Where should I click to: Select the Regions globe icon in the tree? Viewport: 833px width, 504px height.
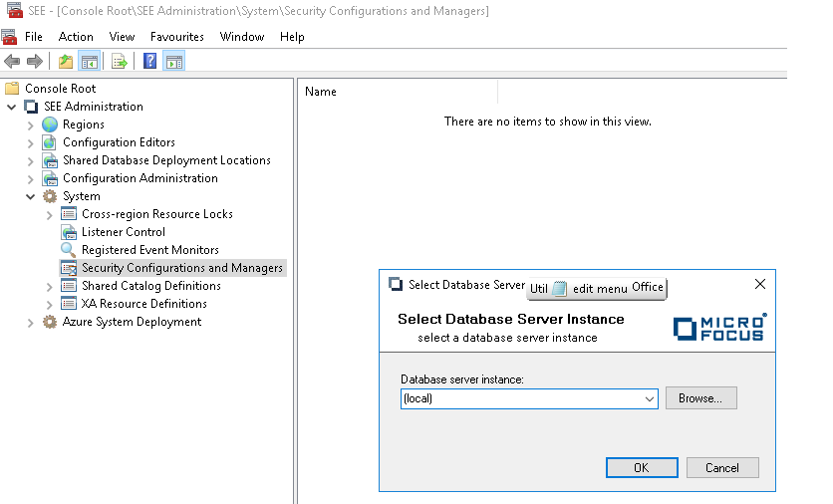50,125
